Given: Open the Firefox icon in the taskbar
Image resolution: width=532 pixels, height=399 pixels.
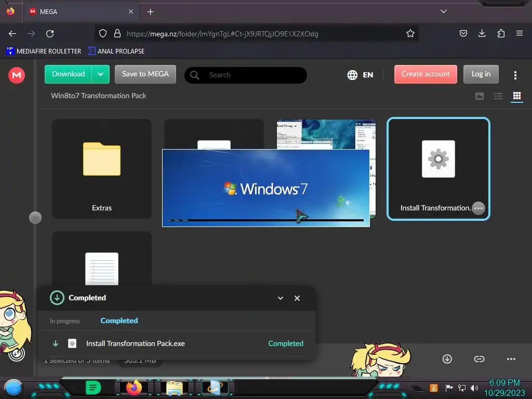Looking at the screenshot, I should click(134, 387).
